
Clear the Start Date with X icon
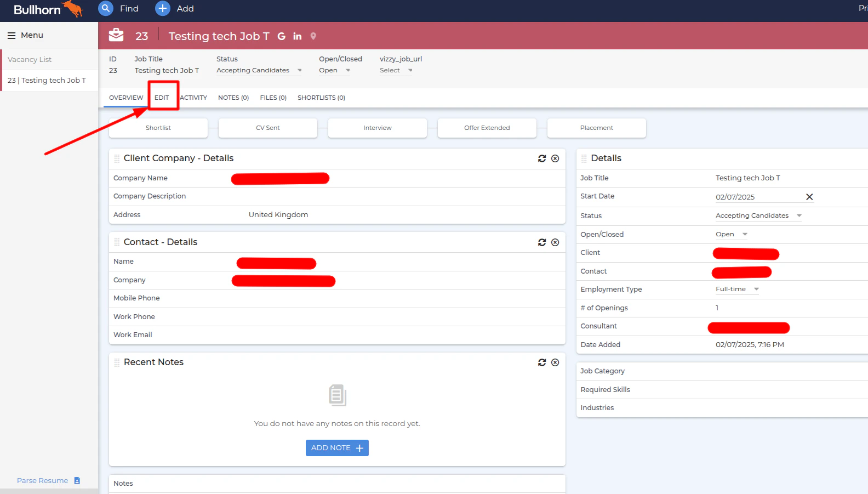(x=809, y=197)
